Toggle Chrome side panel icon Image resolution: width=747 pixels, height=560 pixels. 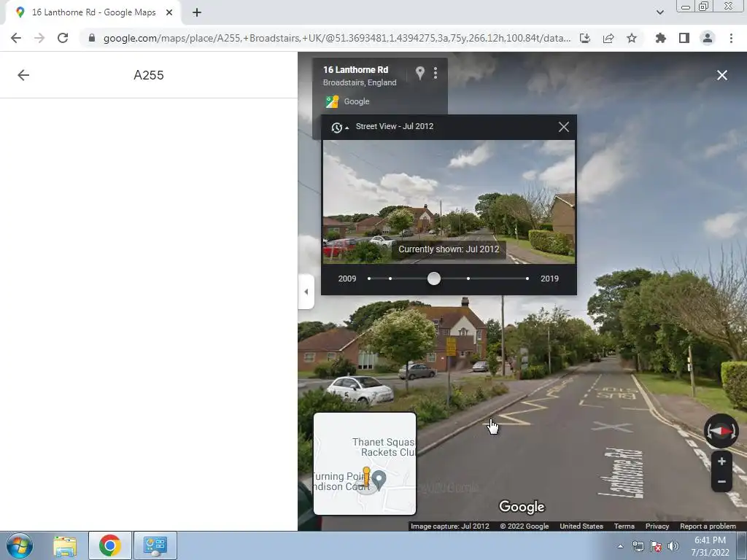[684, 38]
